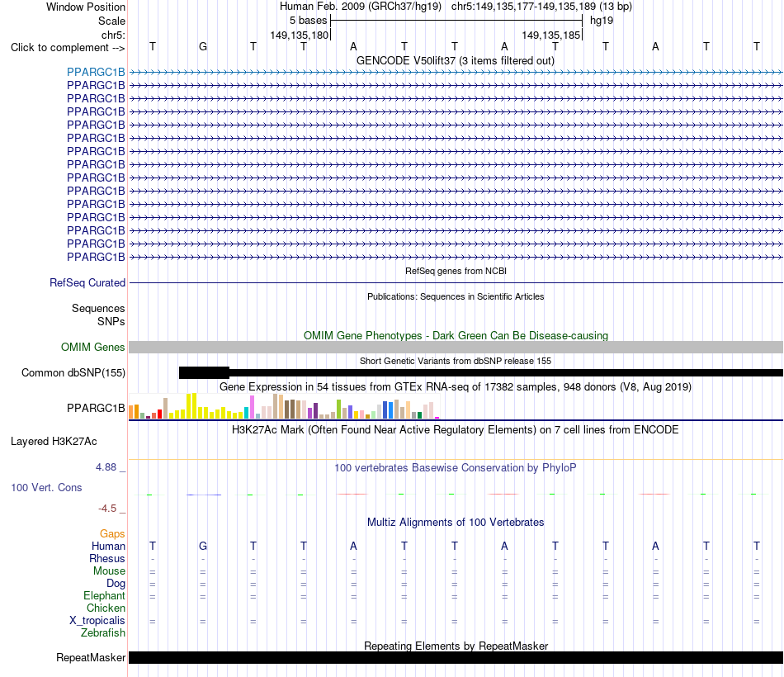The width and height of the screenshot is (784, 677).
Task: Click the colored GTEx tissue expression bar chart
Action: click(x=284, y=406)
